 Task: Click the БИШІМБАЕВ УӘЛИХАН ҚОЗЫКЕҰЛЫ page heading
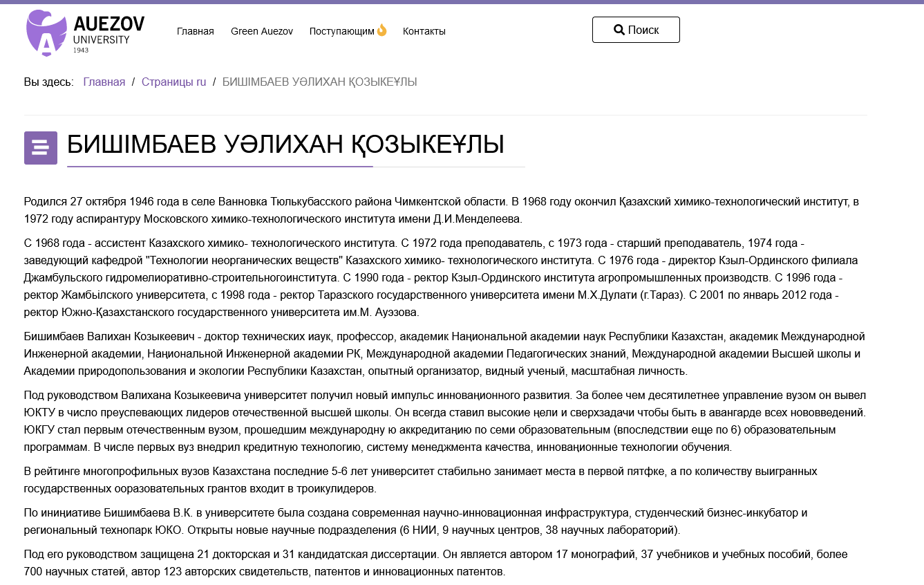pos(285,145)
